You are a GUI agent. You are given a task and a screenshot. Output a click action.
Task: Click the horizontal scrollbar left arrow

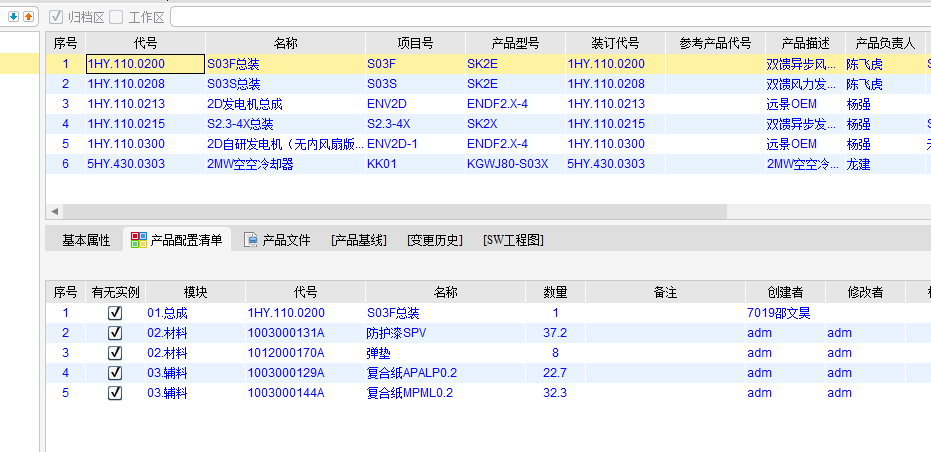click(54, 212)
